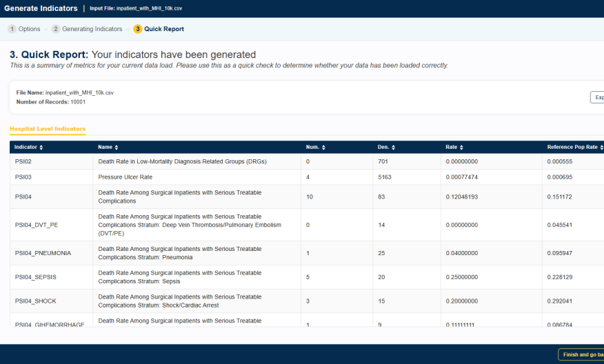This screenshot has width=604, height=364.
Task: Click the PSI04_SHOCK rate value 0.20000000
Action: coord(465,301)
